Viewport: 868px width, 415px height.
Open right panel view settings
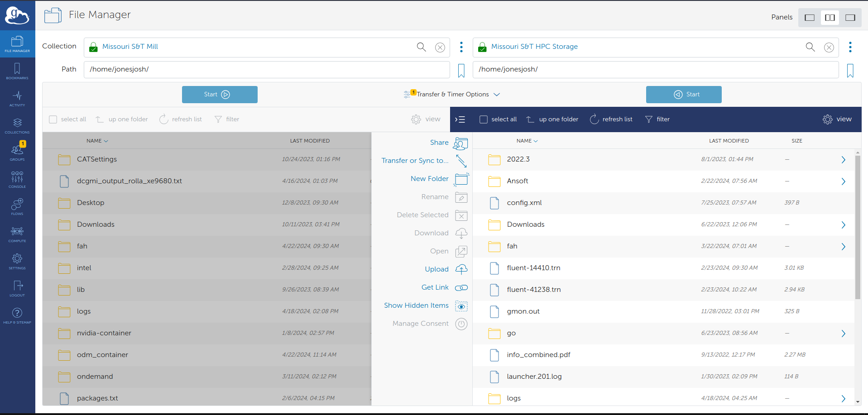point(837,119)
